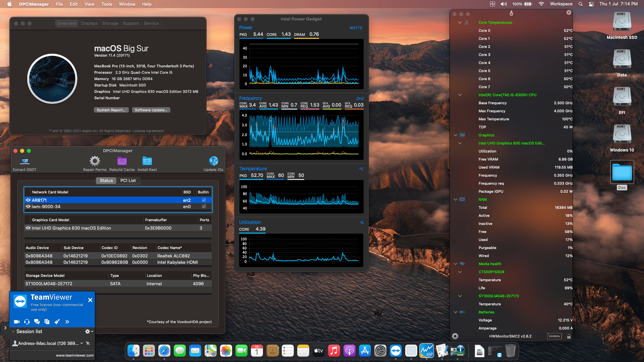644x362 pixels.
Task: Collapse the ST1000LM048-2E7172 drive group
Action: (460, 296)
